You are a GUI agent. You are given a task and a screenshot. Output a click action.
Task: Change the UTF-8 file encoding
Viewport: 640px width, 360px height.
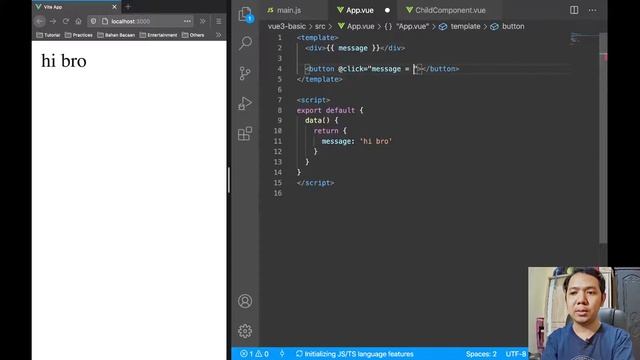(x=516, y=354)
